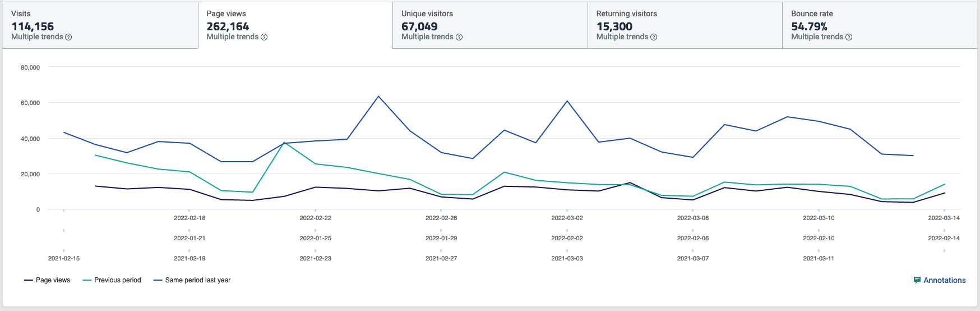Viewport: 980px width, 311px height.
Task: Click help icon beside Visits Multiple trends
Action: click(x=68, y=37)
